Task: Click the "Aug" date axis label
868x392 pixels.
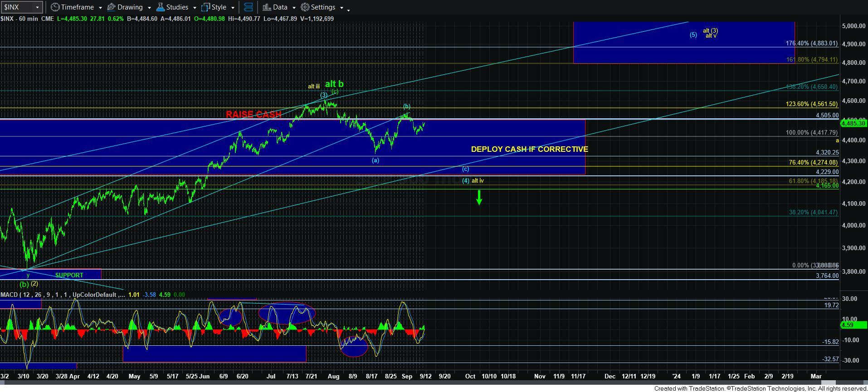Action: tap(333, 376)
